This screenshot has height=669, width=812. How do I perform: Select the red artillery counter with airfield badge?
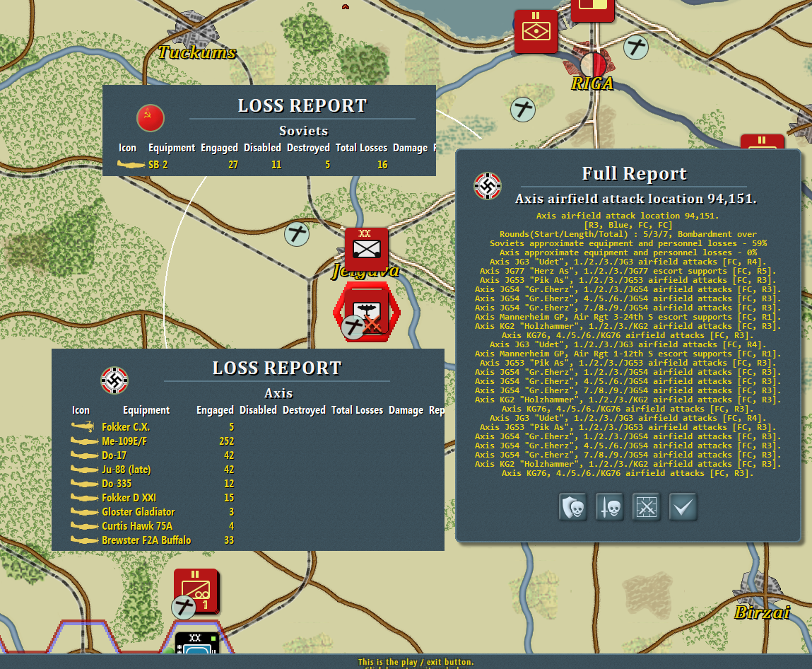click(196, 591)
